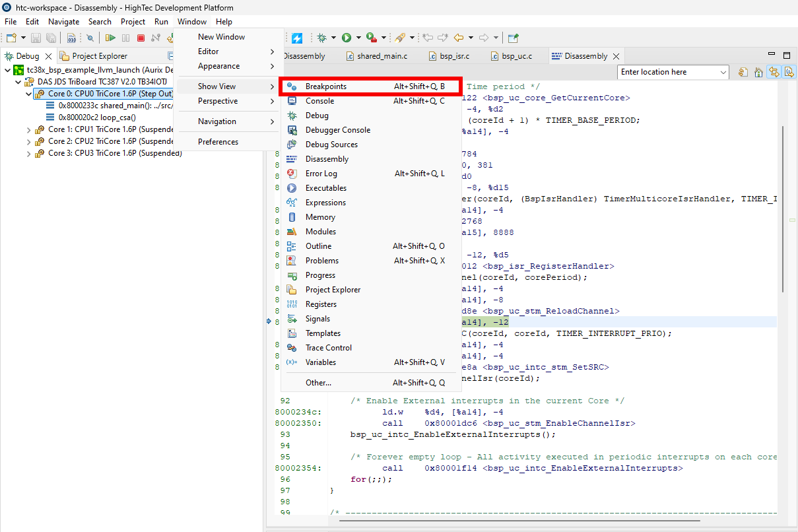The height and width of the screenshot is (532, 798).
Task: Click the Resume button in the toolbar
Action: (110, 38)
